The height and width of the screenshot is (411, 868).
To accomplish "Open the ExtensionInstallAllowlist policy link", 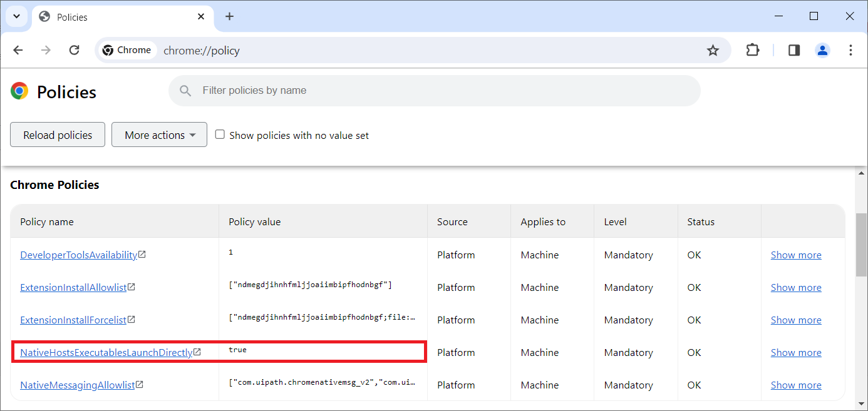I will pos(73,288).
